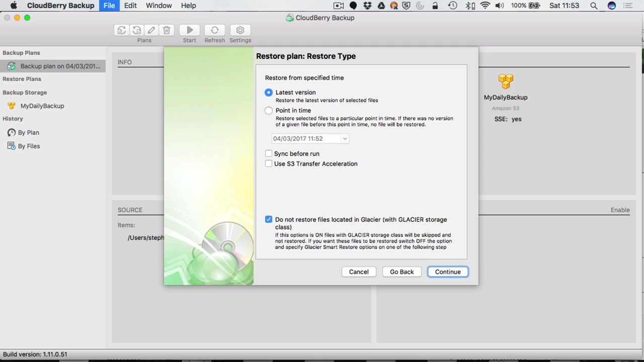Image resolution: width=644 pixels, height=362 pixels.
Task: Click the By Plan history icon
Action: [11, 132]
